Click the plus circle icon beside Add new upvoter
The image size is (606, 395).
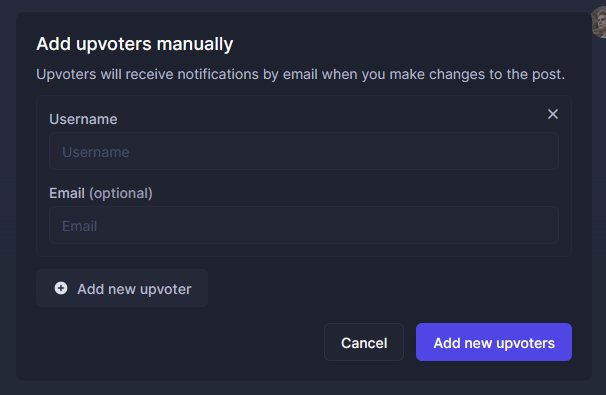(x=61, y=288)
